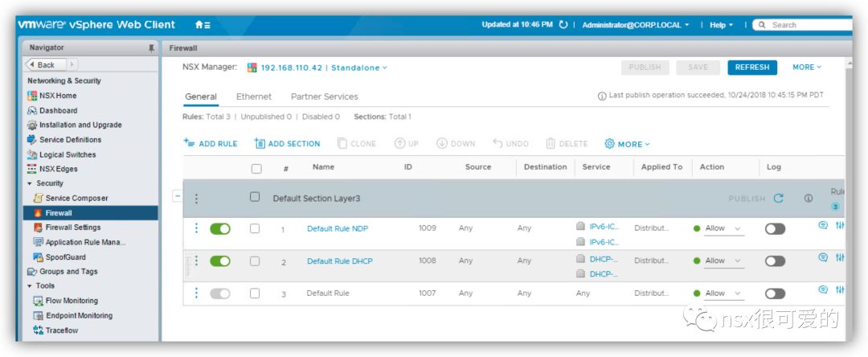Screen dimensions: 868x357
Task: Open Groups and Tags
Action: (62, 271)
